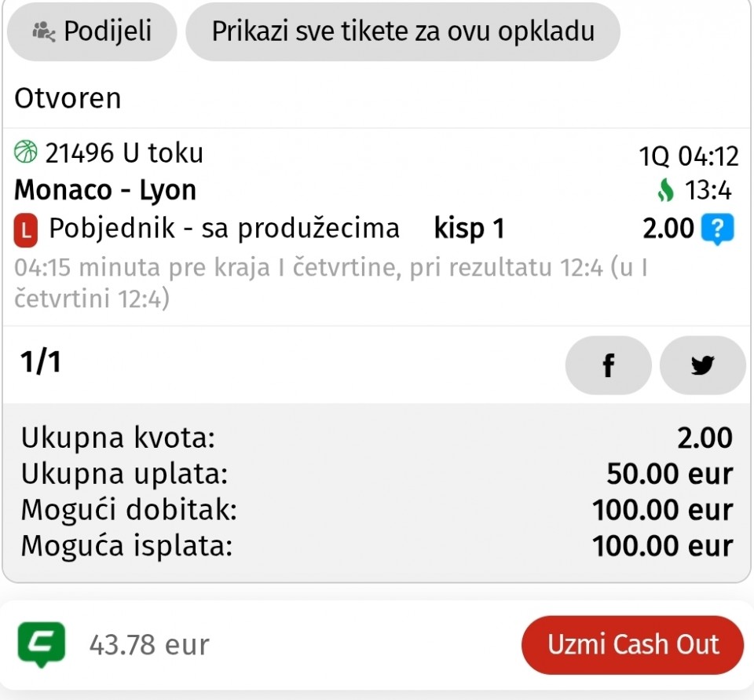Click the Otvoren ticket status label
The height and width of the screenshot is (700, 754).
click(x=68, y=99)
